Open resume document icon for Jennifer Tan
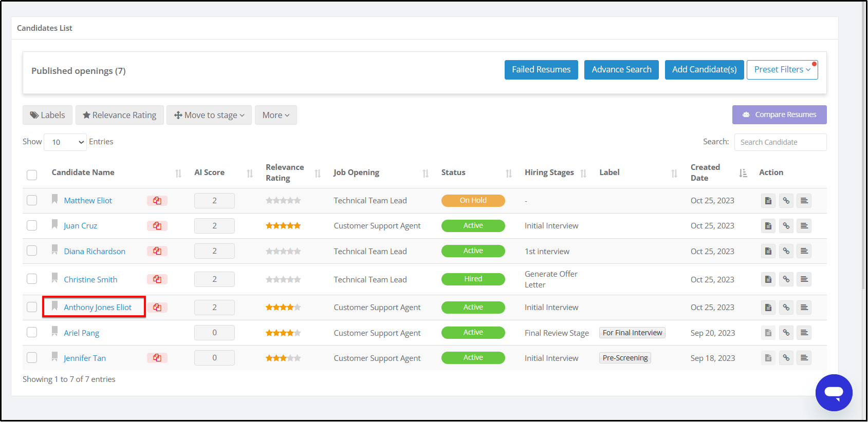The width and height of the screenshot is (868, 422). (768, 358)
